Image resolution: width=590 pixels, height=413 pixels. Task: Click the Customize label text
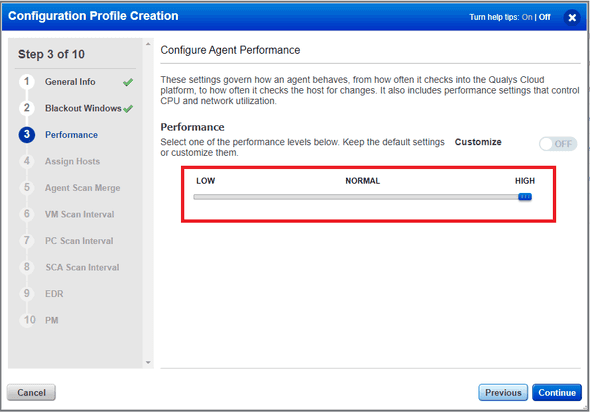tap(478, 142)
